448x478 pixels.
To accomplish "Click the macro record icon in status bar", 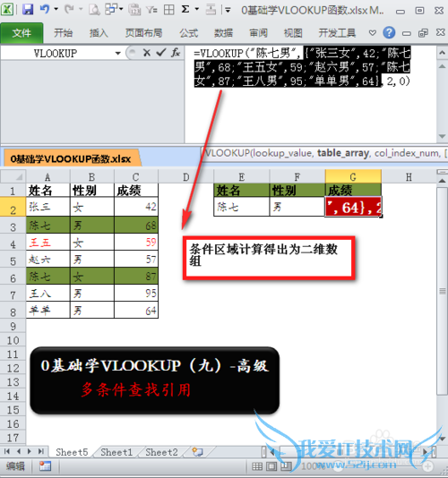I will tap(45, 465).
